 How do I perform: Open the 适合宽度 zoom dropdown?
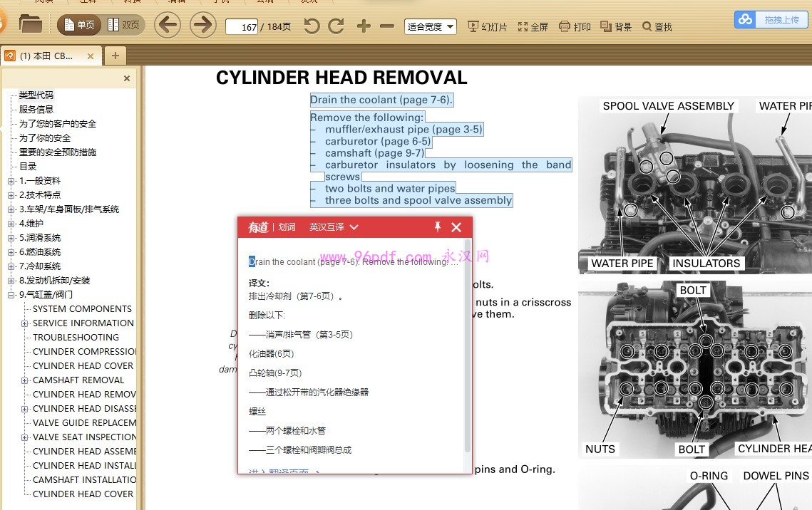pyautogui.click(x=431, y=26)
